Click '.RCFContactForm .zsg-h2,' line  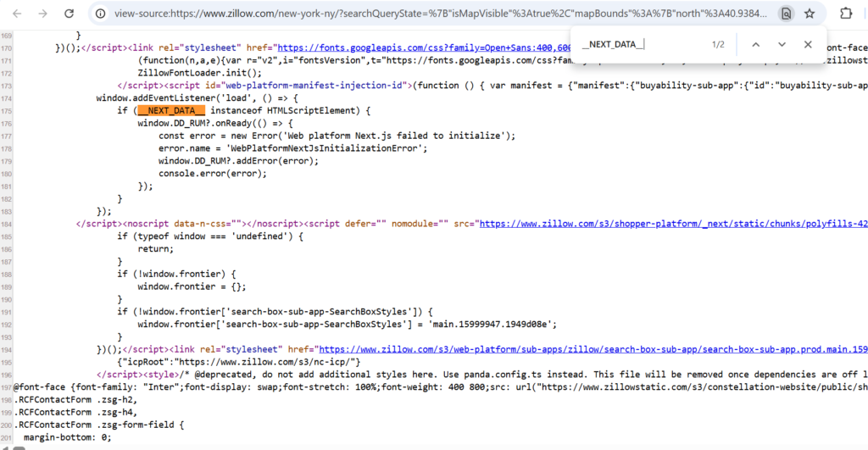click(75, 400)
